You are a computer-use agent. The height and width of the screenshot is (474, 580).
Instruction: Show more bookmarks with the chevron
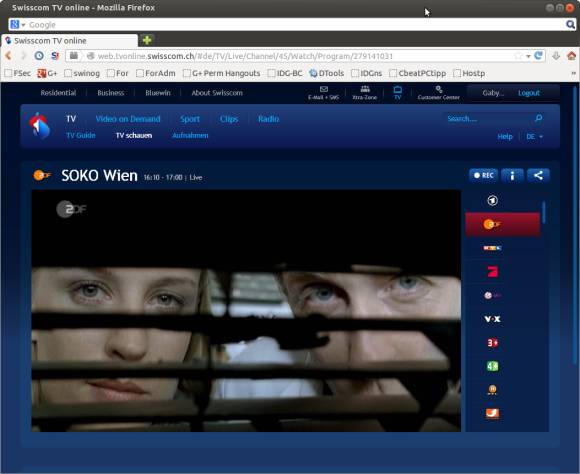pyautogui.click(x=573, y=73)
